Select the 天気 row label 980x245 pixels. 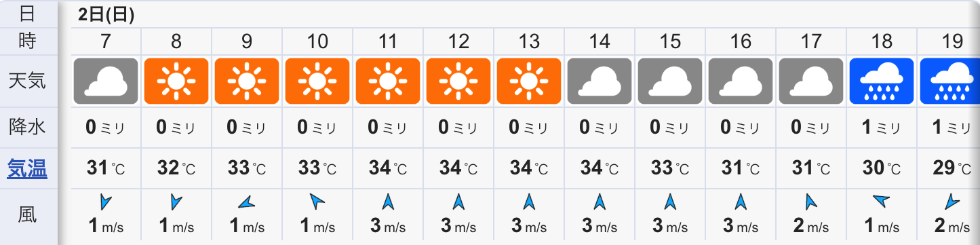(27, 81)
